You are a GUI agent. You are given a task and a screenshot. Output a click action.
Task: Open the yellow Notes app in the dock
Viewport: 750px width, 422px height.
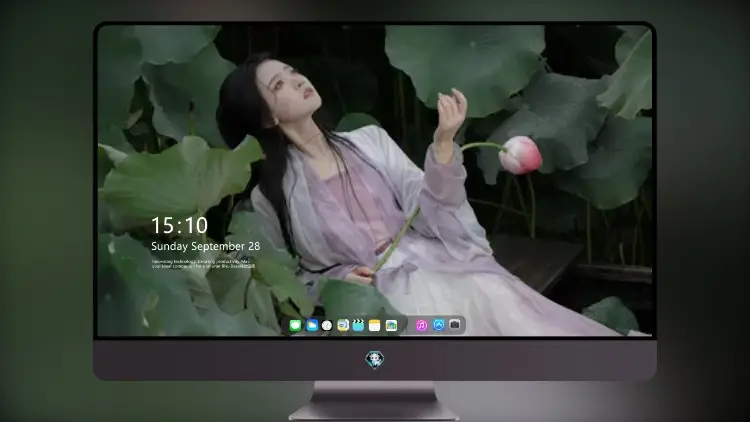point(375,325)
